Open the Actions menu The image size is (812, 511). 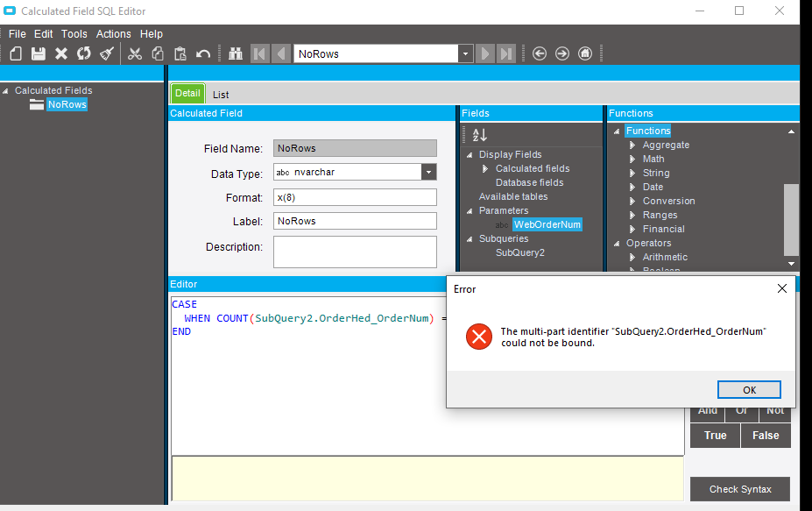pyautogui.click(x=113, y=33)
